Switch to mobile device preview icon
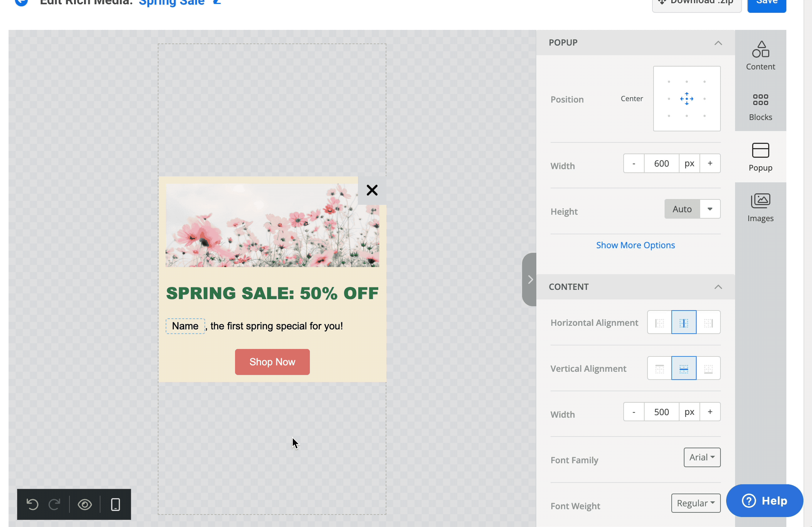The height and width of the screenshot is (527, 812). (115, 504)
